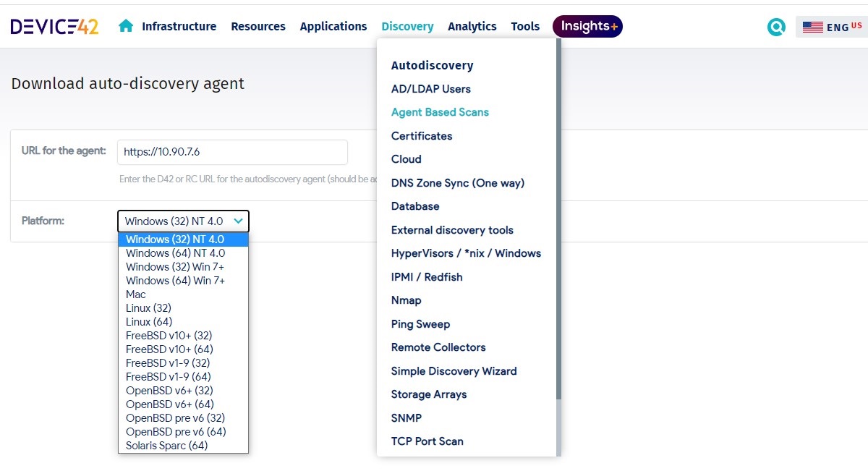
Task: Open Nmap discovery entry
Action: [407, 300]
